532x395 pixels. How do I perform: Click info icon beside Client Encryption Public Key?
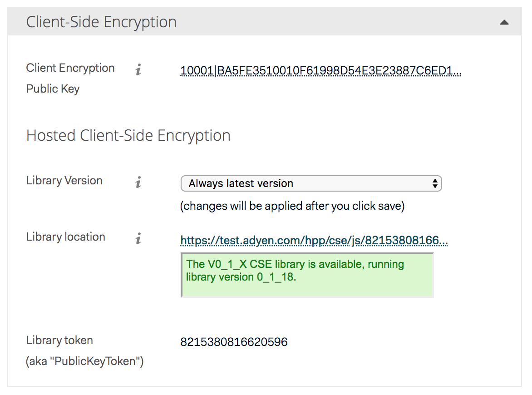(x=138, y=70)
